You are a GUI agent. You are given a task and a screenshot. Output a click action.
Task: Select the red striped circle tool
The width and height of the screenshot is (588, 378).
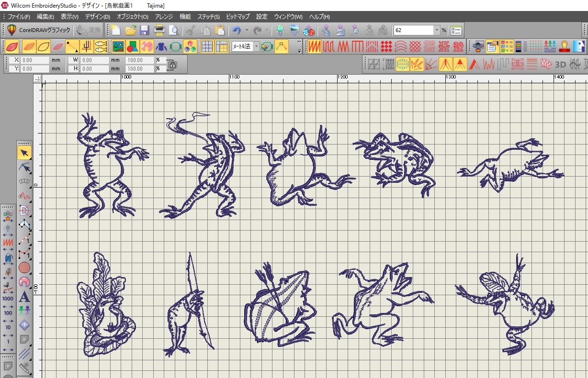click(24, 268)
